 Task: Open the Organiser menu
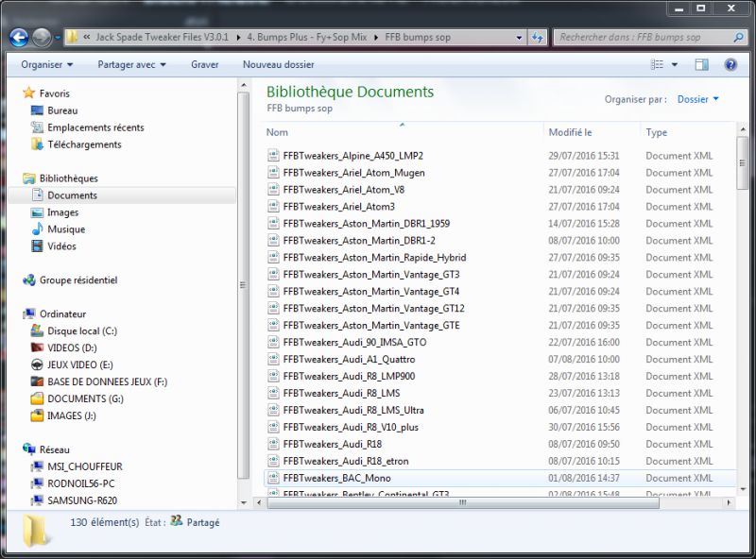(46, 64)
